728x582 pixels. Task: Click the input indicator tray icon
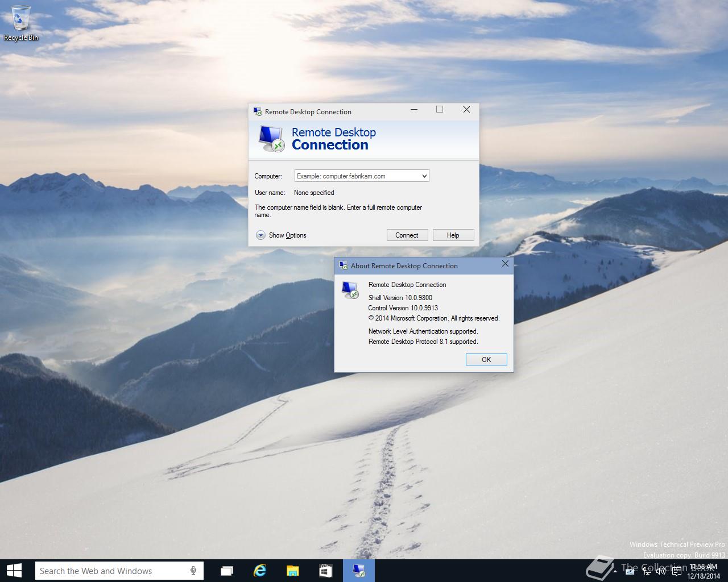click(x=630, y=571)
